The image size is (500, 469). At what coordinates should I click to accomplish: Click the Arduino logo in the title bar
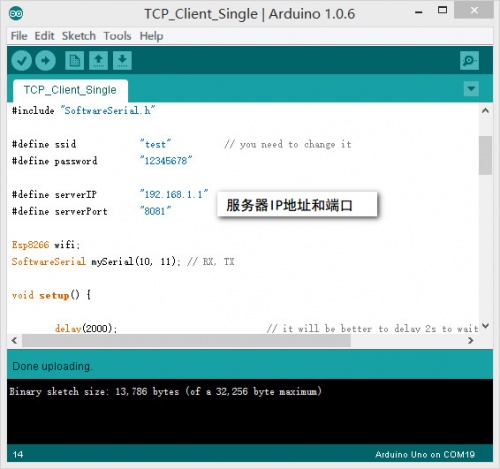point(16,14)
